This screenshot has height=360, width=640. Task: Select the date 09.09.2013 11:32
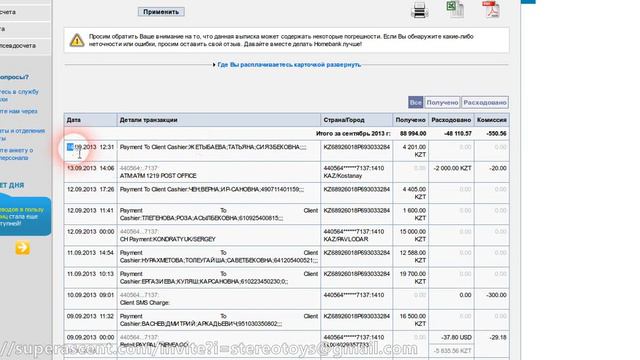91,316
